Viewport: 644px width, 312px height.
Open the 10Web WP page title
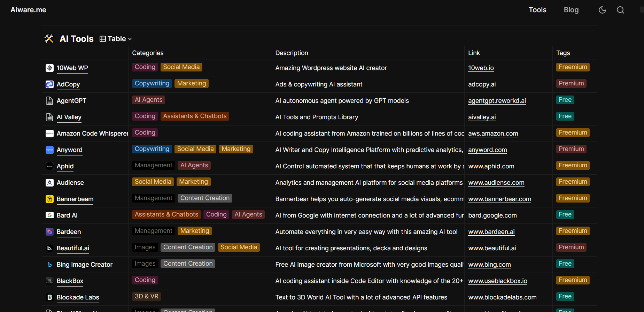point(72,68)
